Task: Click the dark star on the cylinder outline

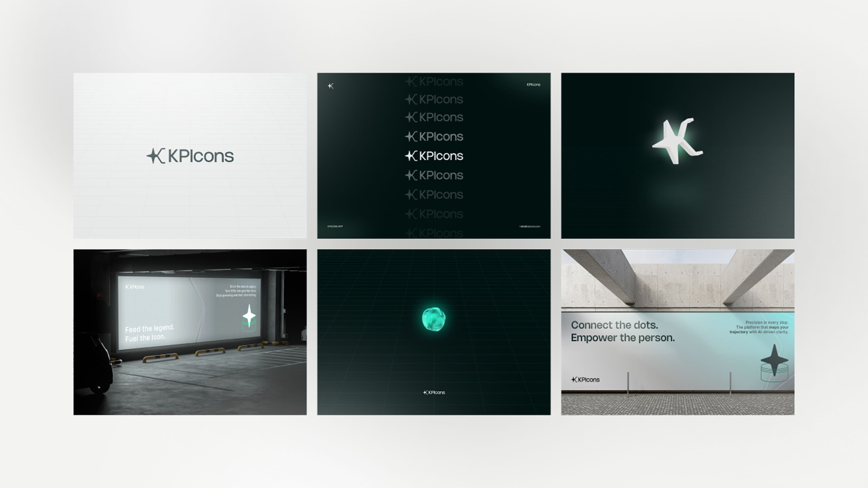Action: tap(774, 360)
